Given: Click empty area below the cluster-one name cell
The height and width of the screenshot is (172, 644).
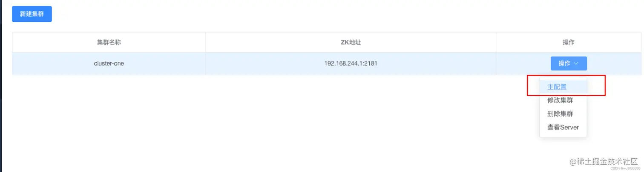Looking at the screenshot, I should [x=109, y=120].
